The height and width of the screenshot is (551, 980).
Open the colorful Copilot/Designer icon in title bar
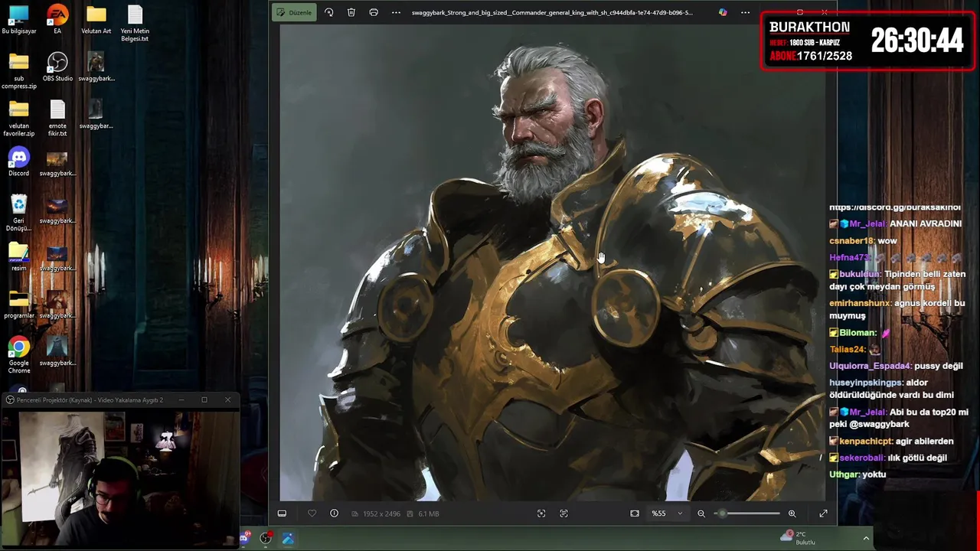coord(723,12)
